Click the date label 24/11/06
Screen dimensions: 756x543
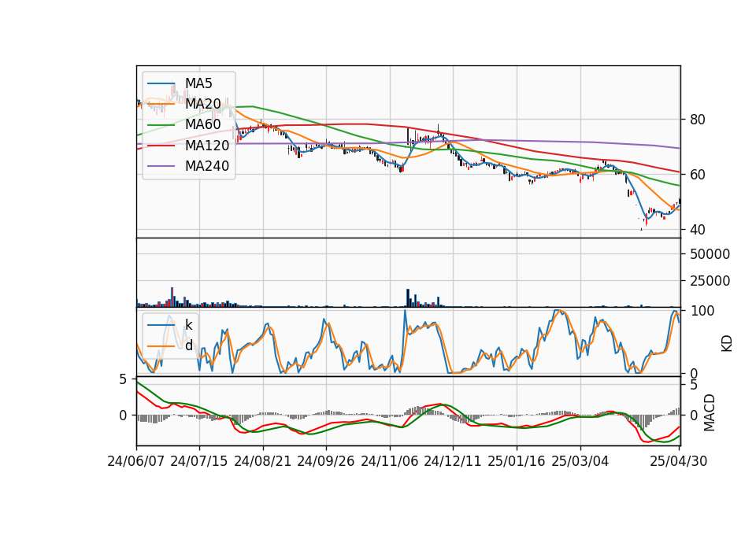click(x=390, y=461)
